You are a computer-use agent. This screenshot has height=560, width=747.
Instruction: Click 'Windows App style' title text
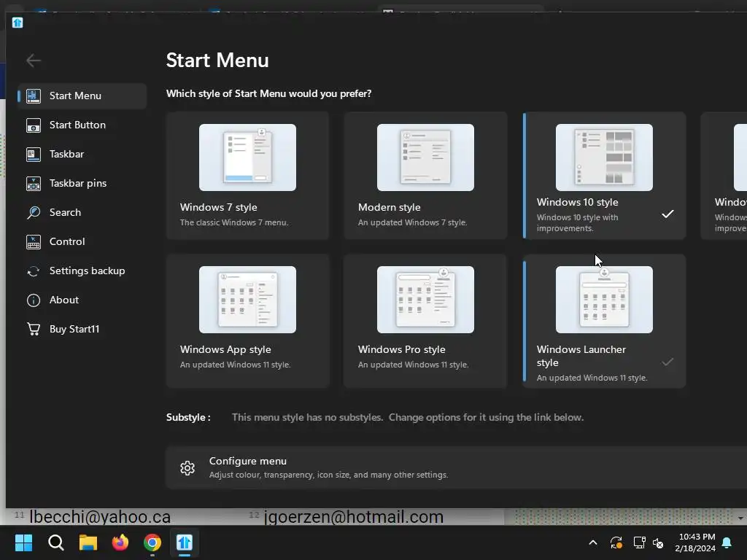click(225, 349)
